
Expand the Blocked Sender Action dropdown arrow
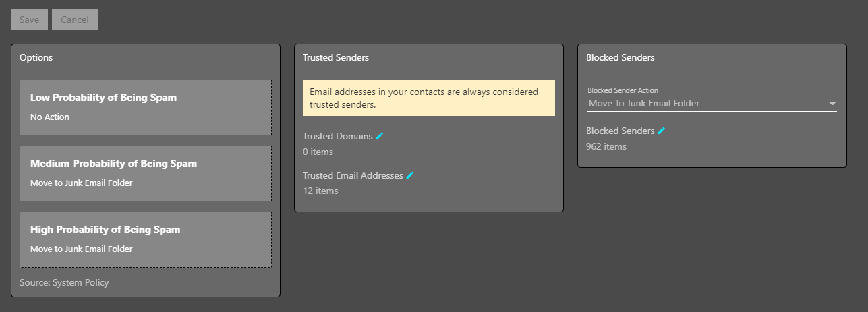coord(832,104)
